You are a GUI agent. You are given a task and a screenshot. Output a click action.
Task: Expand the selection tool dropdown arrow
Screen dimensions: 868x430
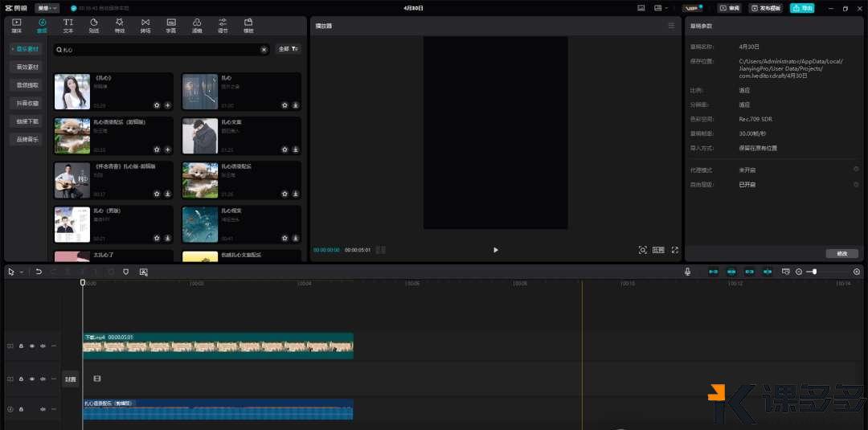22,272
